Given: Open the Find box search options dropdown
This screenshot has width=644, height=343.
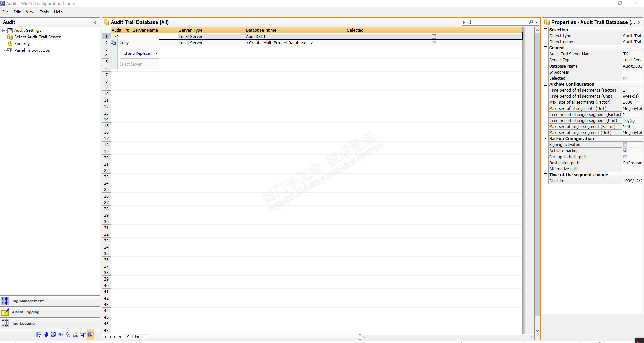Looking at the screenshot, I should tap(536, 22).
